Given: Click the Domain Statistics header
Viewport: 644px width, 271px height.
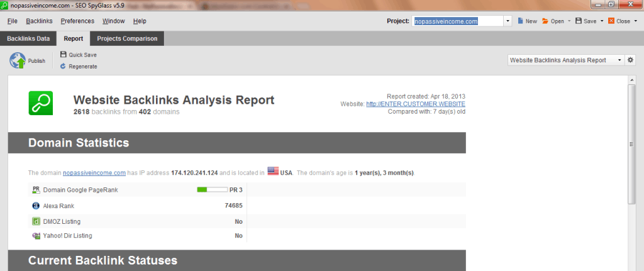Looking at the screenshot, I should tap(79, 143).
